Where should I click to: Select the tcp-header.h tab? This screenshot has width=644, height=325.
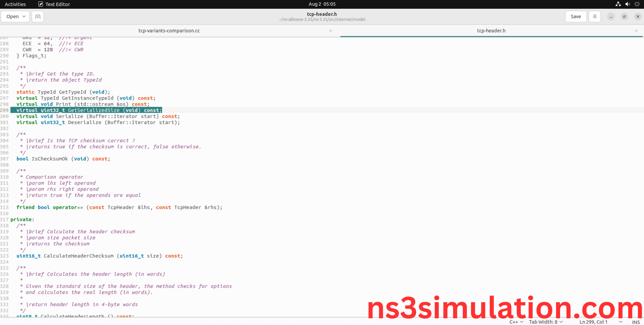click(x=491, y=31)
